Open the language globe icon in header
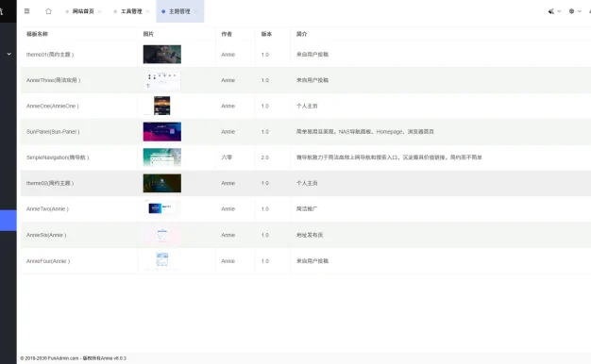Image resolution: width=591 pixels, height=364 pixels. point(571,11)
